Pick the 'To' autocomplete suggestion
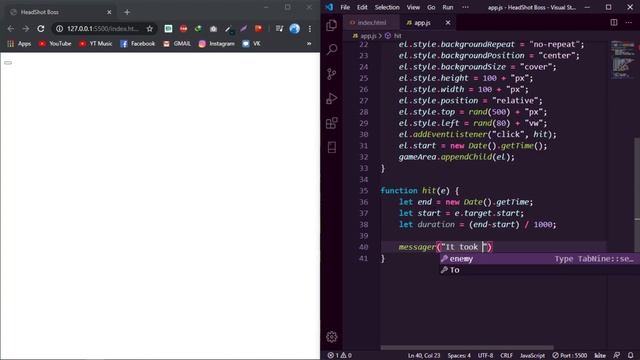 pyautogui.click(x=540, y=270)
